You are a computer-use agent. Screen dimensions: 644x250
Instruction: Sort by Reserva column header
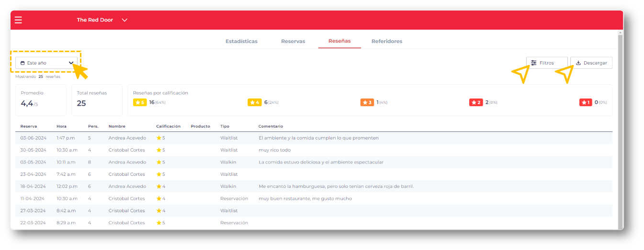pos(28,126)
